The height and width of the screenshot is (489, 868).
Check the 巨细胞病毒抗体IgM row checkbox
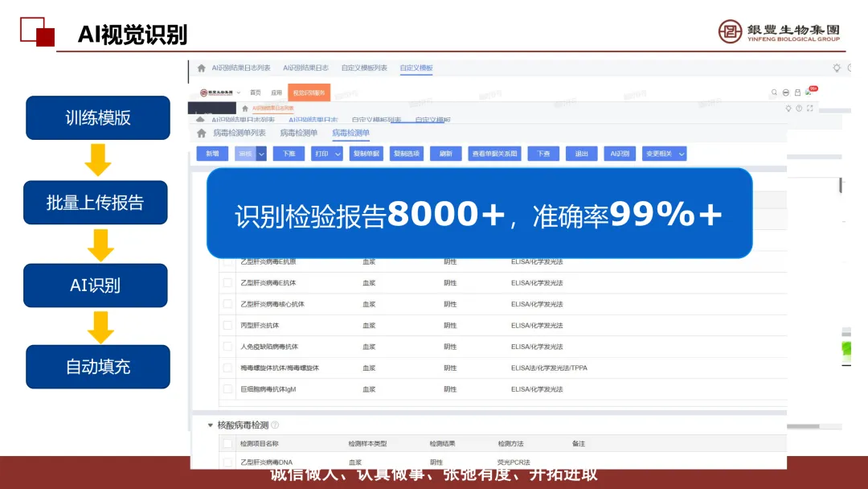(x=227, y=389)
